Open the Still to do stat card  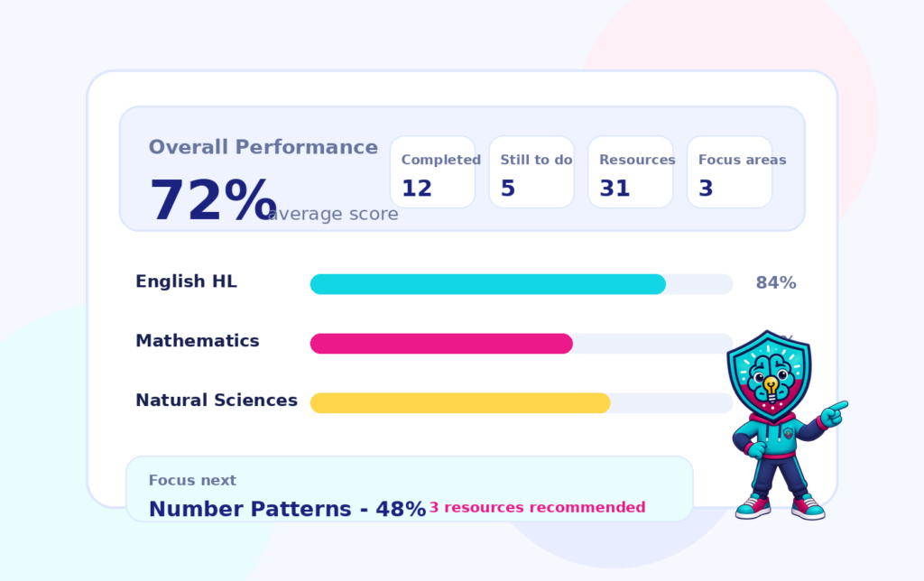531,172
